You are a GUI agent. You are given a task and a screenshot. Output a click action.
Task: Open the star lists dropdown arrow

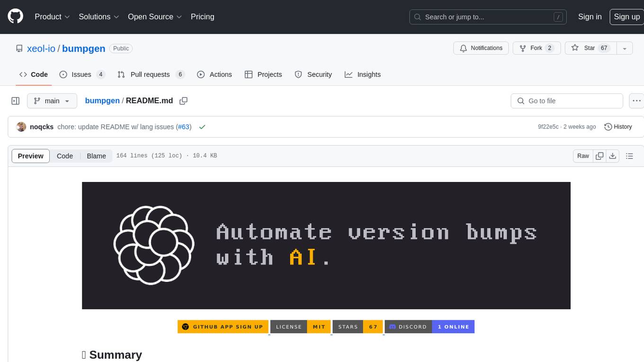click(625, 48)
